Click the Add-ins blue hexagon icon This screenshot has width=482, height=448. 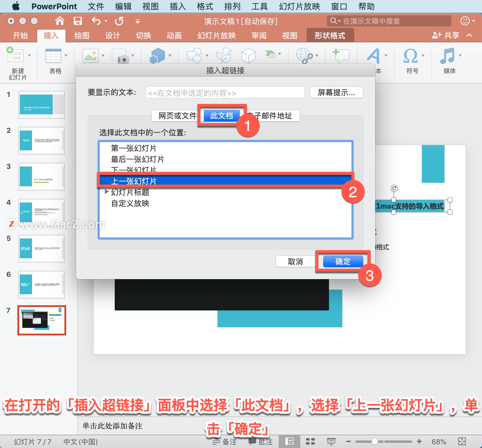tap(157, 55)
